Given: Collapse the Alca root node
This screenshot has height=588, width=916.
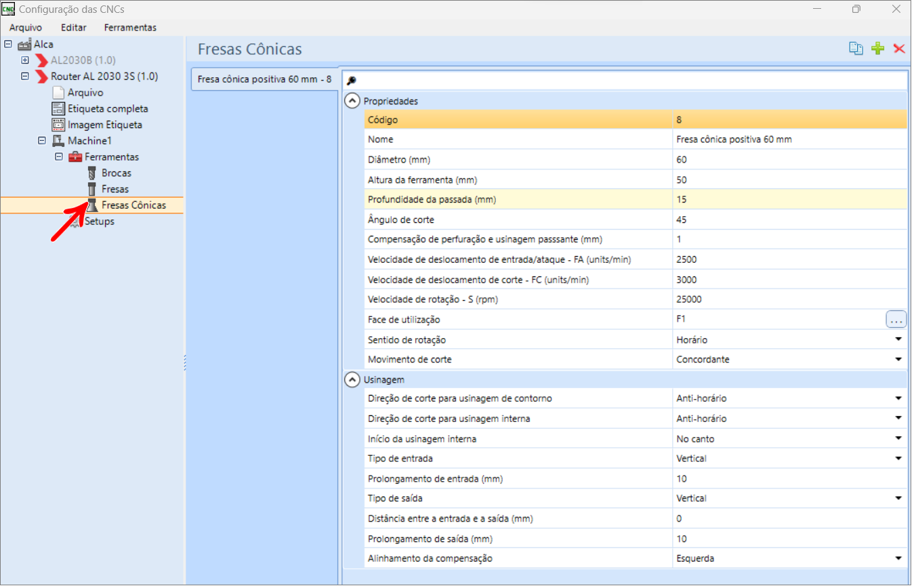Looking at the screenshot, I should click(8, 44).
